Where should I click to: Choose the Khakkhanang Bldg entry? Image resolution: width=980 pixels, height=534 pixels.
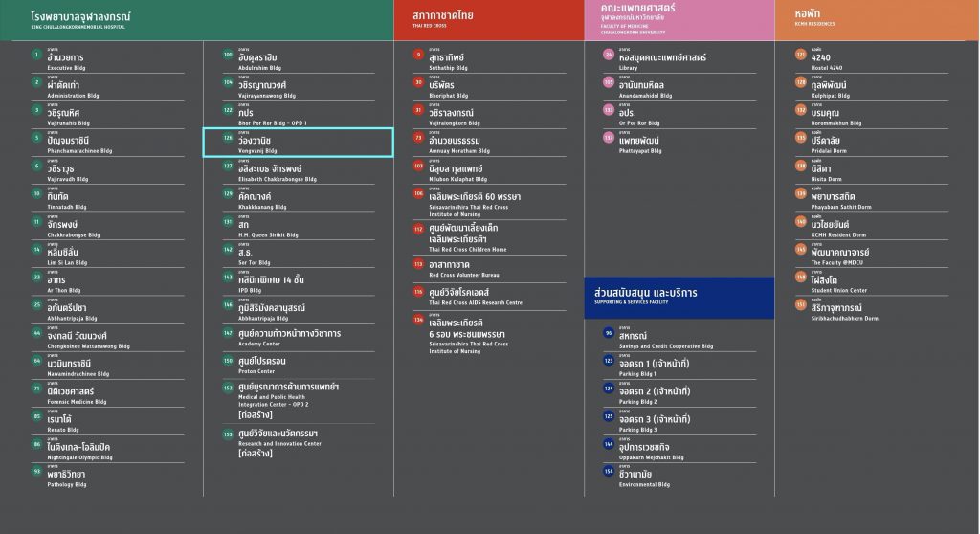(299, 198)
